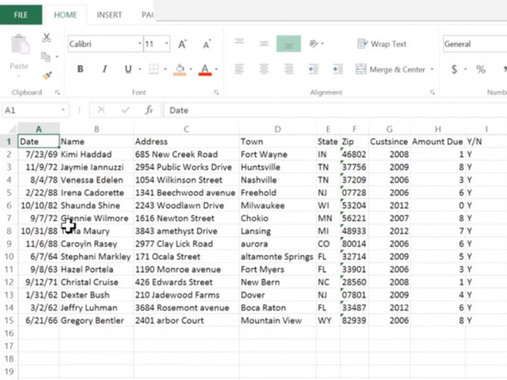Image resolution: width=507 pixels, height=380 pixels.
Task: Click the Cut scissors icon
Action: tap(47, 38)
